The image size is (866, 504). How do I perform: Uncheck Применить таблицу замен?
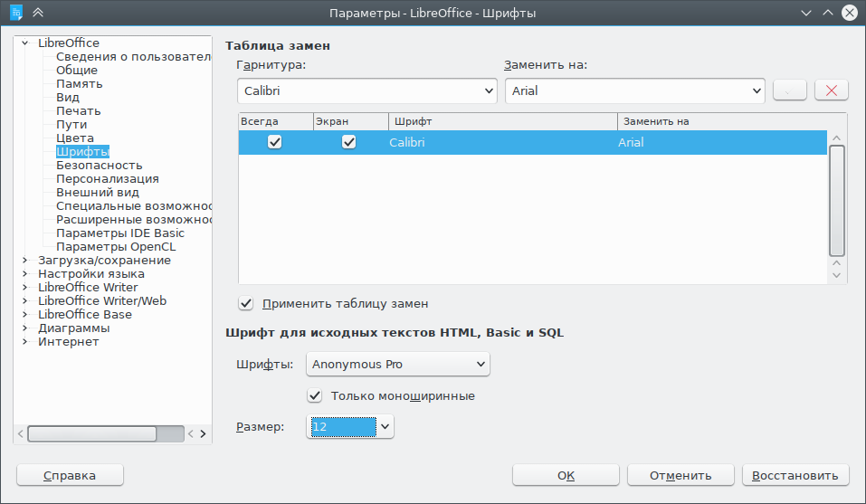246,304
